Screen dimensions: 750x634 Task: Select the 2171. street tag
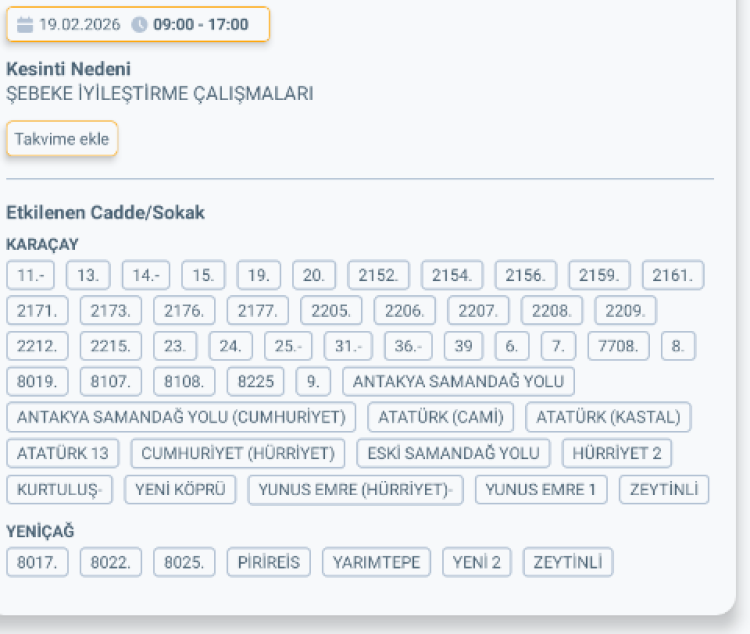coord(37,311)
